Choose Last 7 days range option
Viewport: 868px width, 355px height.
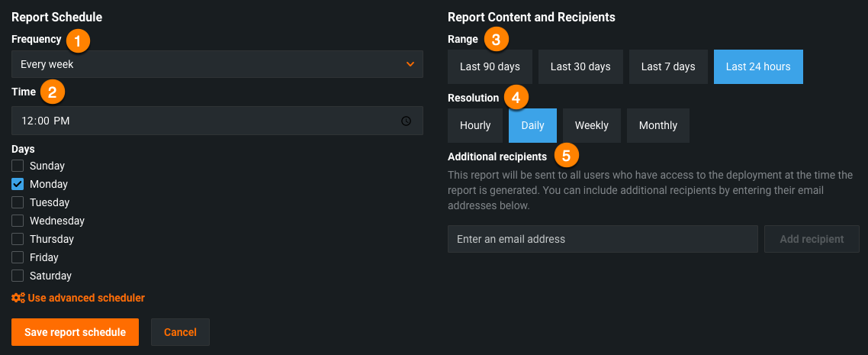pyautogui.click(x=668, y=66)
